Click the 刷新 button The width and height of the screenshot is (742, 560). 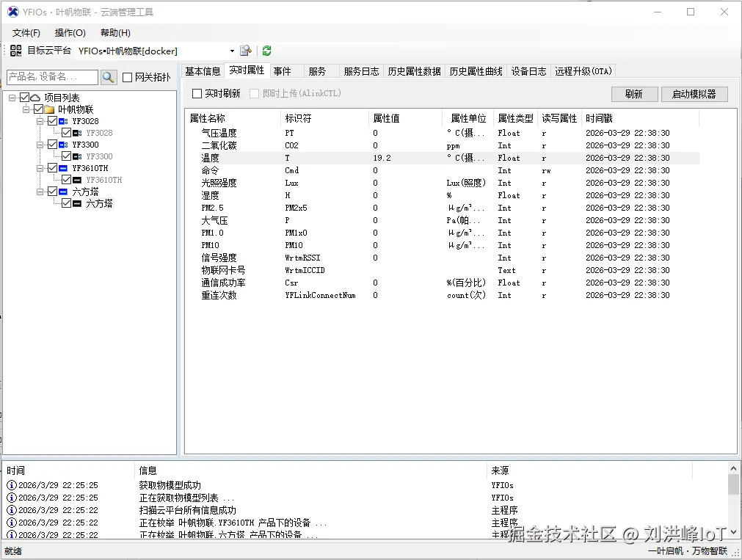pos(633,94)
